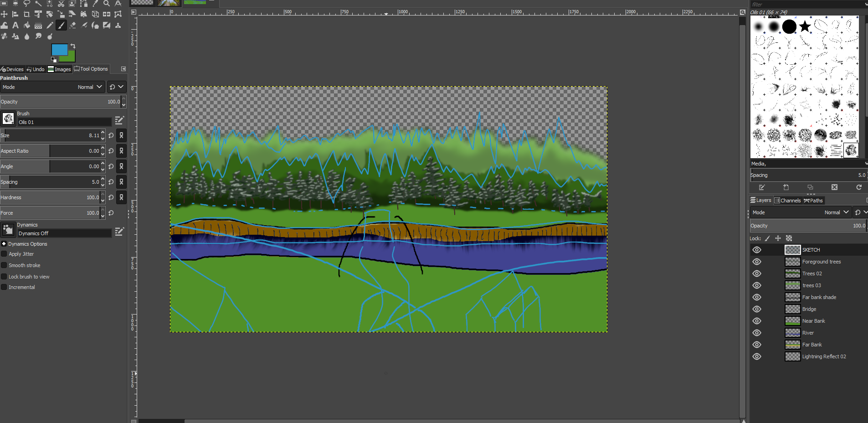The height and width of the screenshot is (423, 868).
Task: Open the Undo history tab
Action: (x=36, y=69)
